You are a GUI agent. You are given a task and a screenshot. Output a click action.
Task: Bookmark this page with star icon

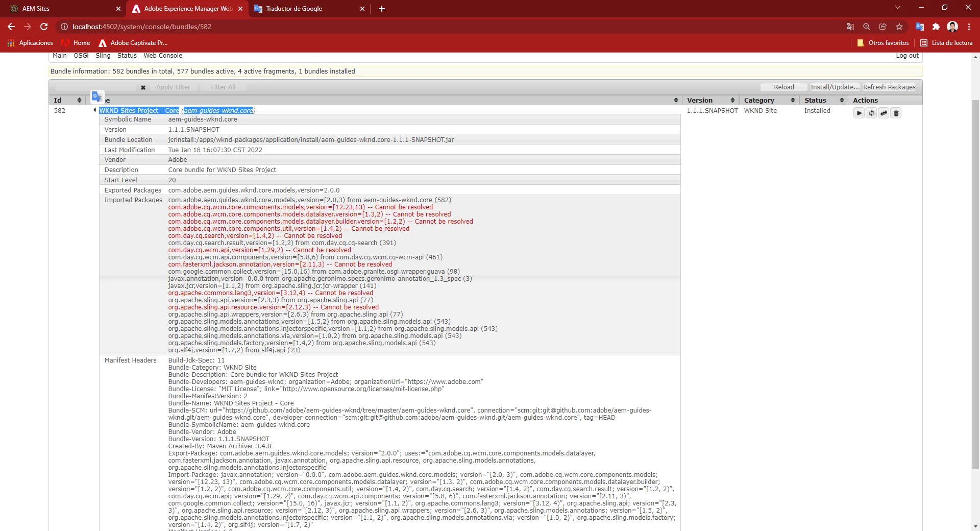coord(899,27)
